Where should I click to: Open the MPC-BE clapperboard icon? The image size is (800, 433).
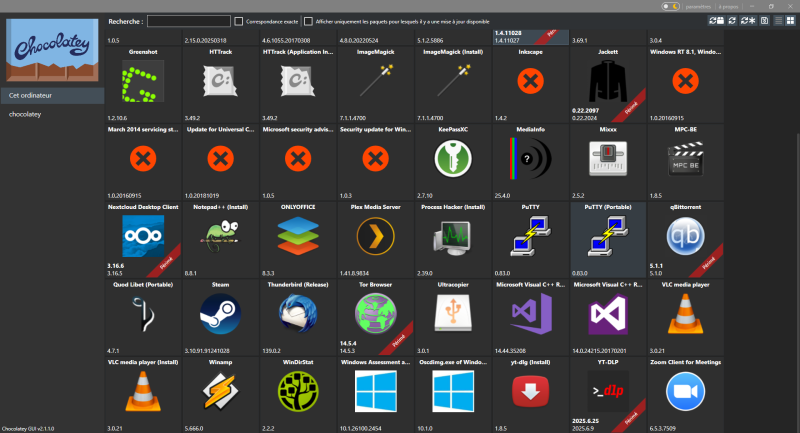pos(685,159)
